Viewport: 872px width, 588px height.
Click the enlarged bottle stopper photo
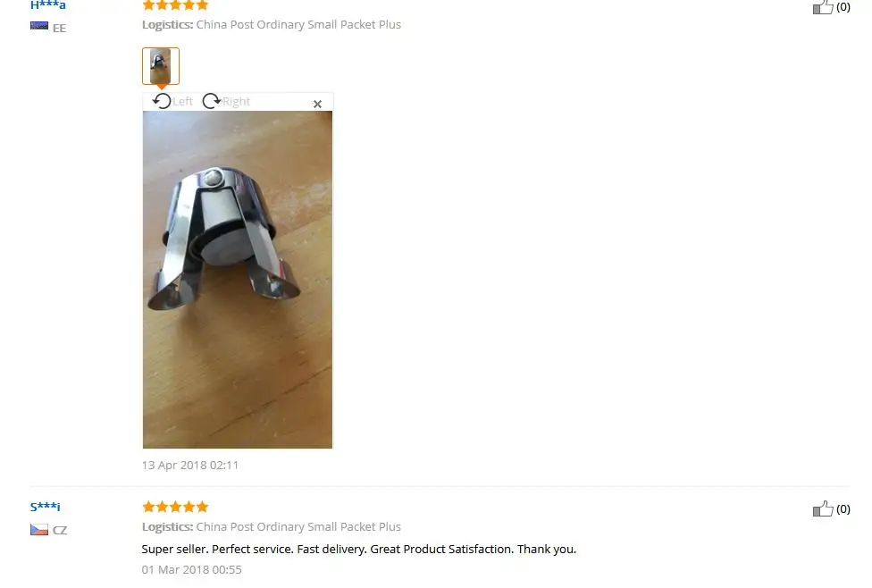238,280
